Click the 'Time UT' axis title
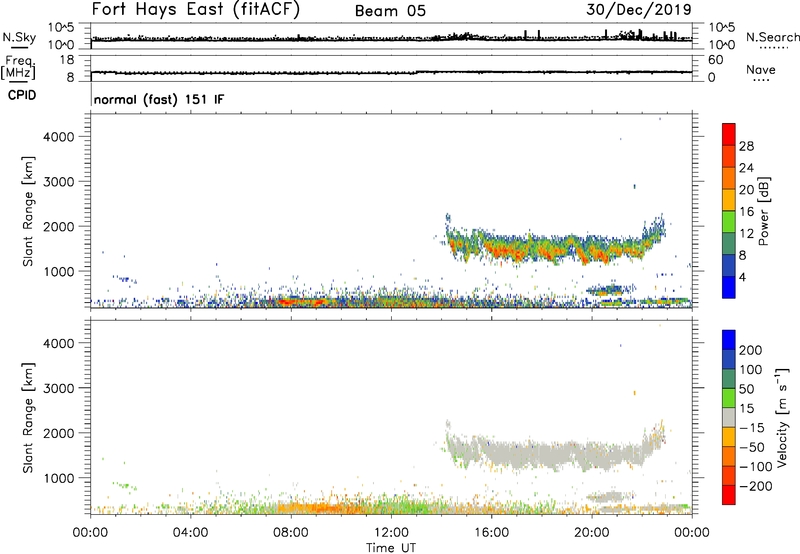Viewport: 800px width, 554px height. click(x=391, y=548)
